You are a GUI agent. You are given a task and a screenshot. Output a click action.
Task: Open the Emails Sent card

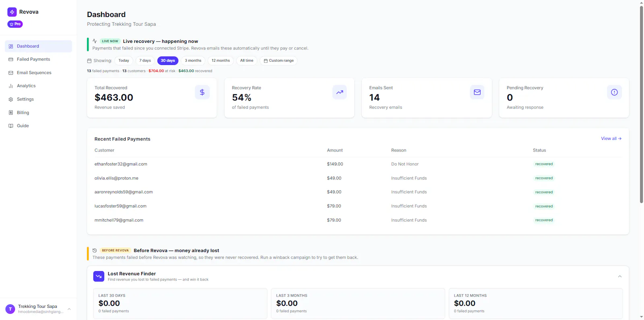427,98
